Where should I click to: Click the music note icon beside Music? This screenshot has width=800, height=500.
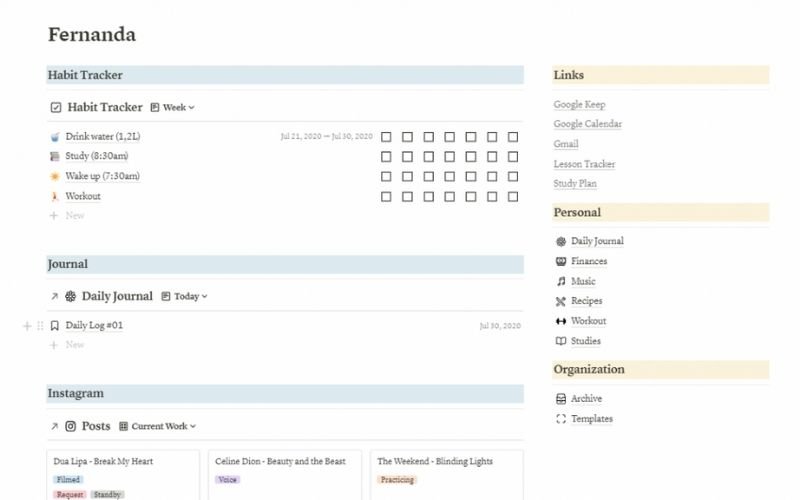point(561,281)
